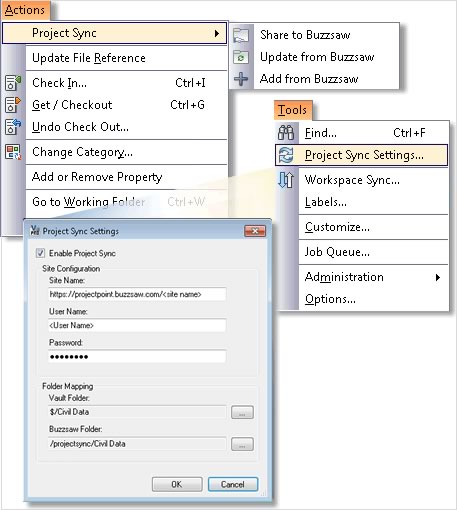Screen dimensions: 457x510
Task: Click the Vault icon in dialog title bar
Action: (x=35, y=230)
